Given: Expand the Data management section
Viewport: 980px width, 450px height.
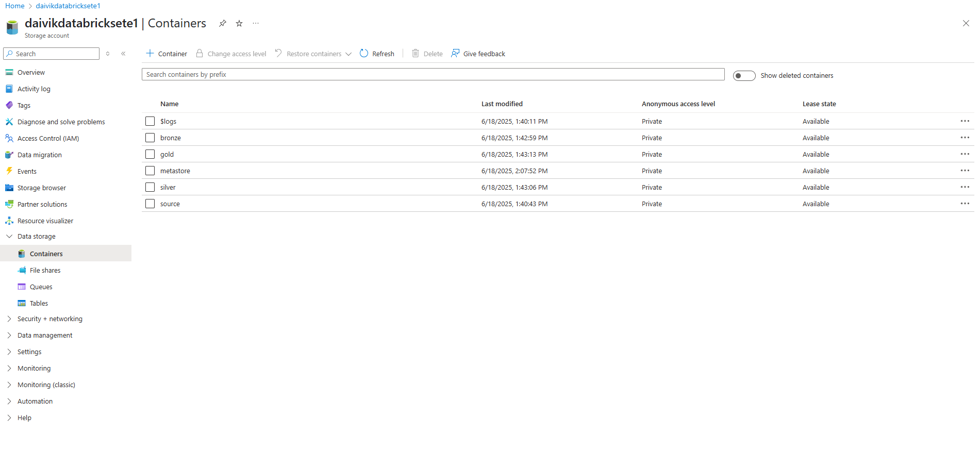Looking at the screenshot, I should click(9, 335).
